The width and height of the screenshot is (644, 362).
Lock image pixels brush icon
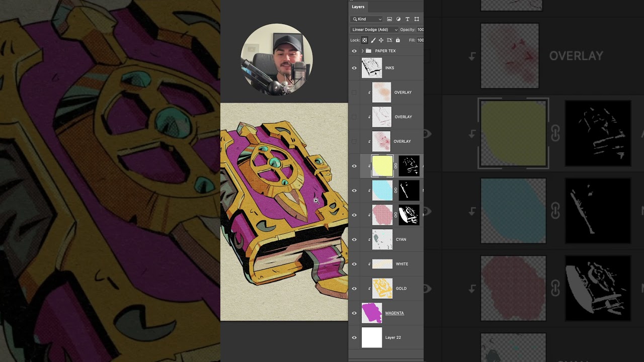[x=373, y=40]
